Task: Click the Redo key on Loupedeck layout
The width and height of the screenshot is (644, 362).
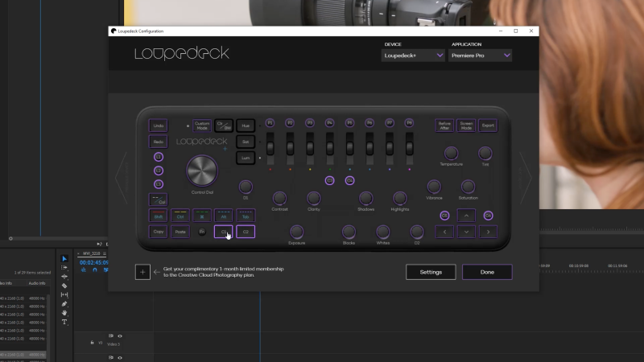Action: (158, 142)
